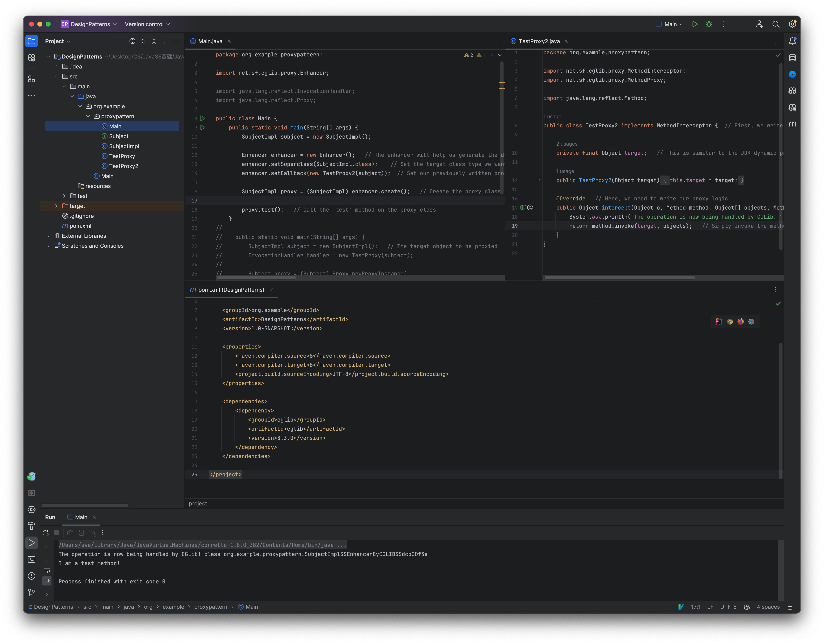Switch to the TestProxy2.java tab
The width and height of the screenshot is (824, 644).
point(539,41)
